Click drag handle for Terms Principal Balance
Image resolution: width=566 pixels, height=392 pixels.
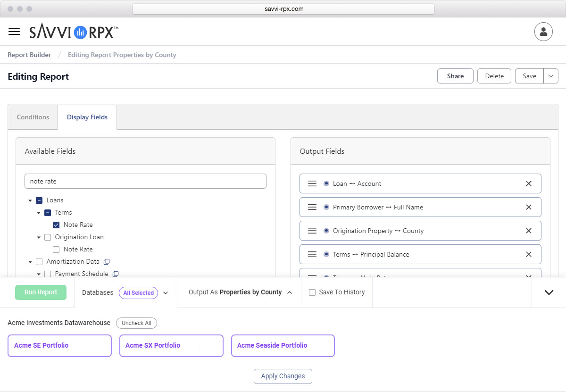coord(312,254)
